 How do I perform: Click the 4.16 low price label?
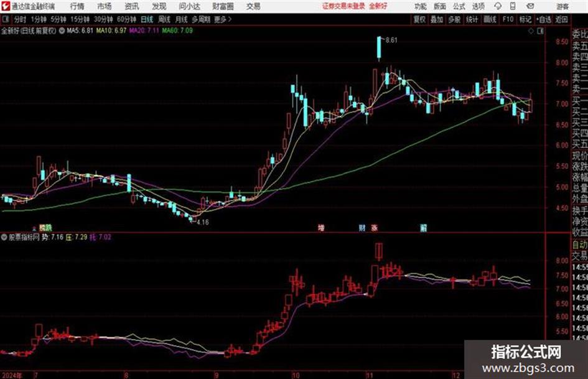(x=202, y=222)
